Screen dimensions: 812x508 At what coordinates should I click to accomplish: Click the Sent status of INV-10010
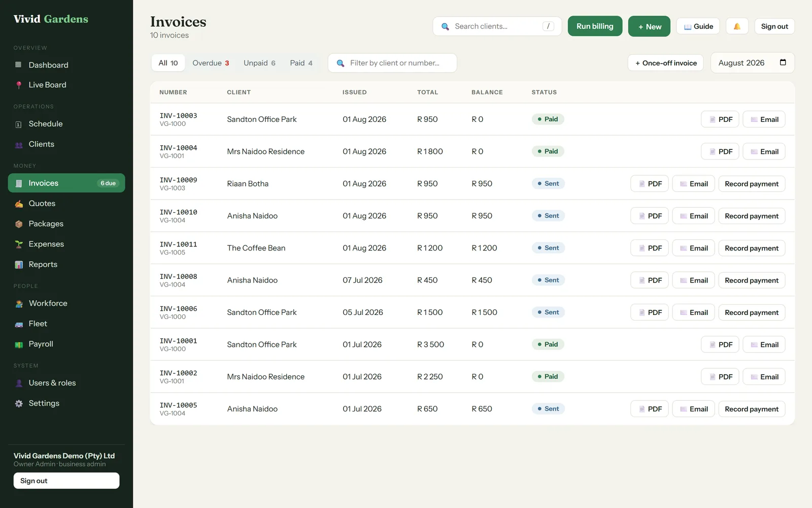pyautogui.click(x=548, y=216)
